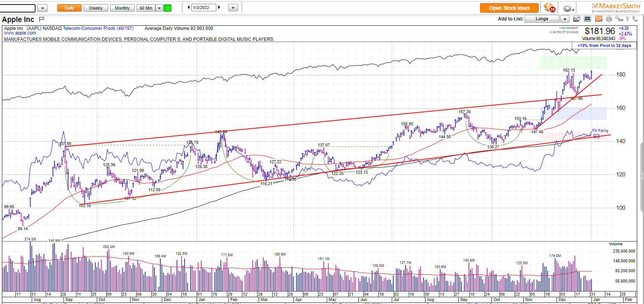This screenshot has width=644, height=304.
Task: Print the chart using the printer icon
Action: pos(609,19)
